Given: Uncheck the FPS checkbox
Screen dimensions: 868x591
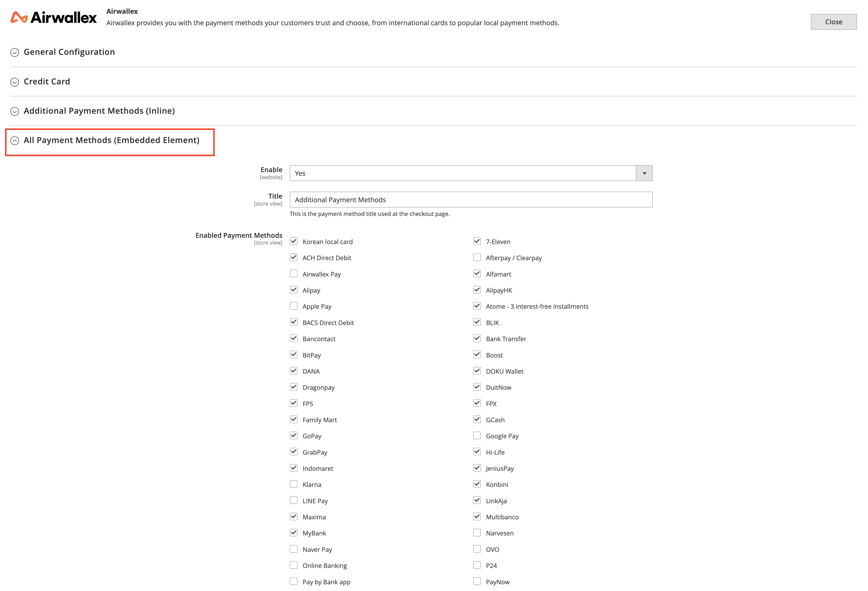Looking at the screenshot, I should (294, 403).
